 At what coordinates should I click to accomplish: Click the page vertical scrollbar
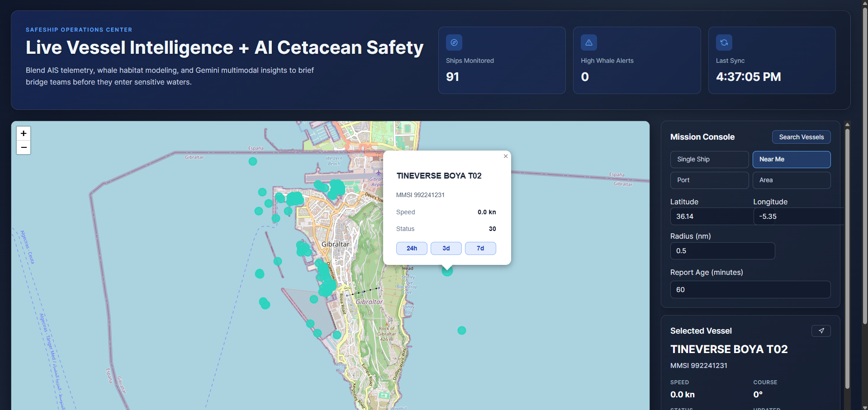865,165
